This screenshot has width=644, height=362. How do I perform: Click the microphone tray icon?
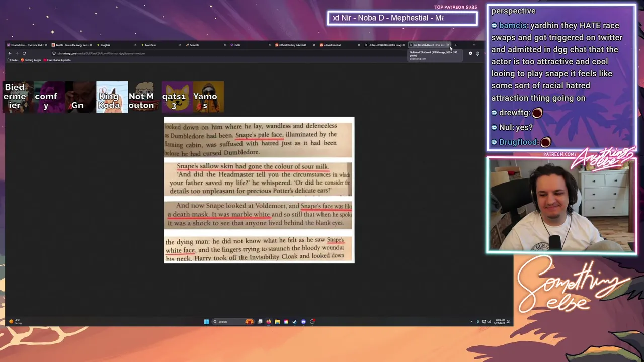478,322
